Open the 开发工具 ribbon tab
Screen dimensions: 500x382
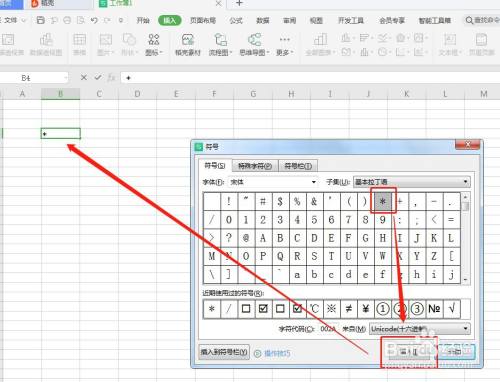351,20
